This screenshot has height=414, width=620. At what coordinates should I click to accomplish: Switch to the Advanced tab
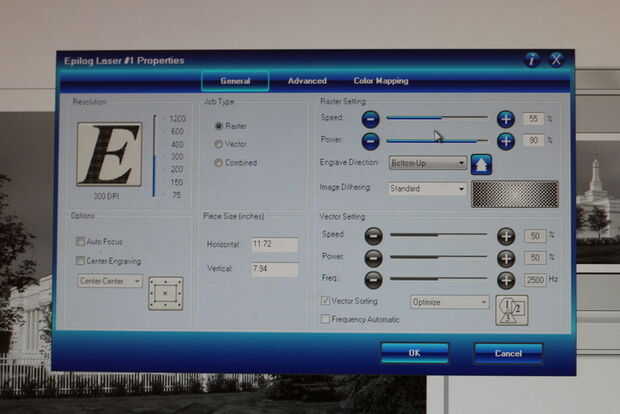307,81
